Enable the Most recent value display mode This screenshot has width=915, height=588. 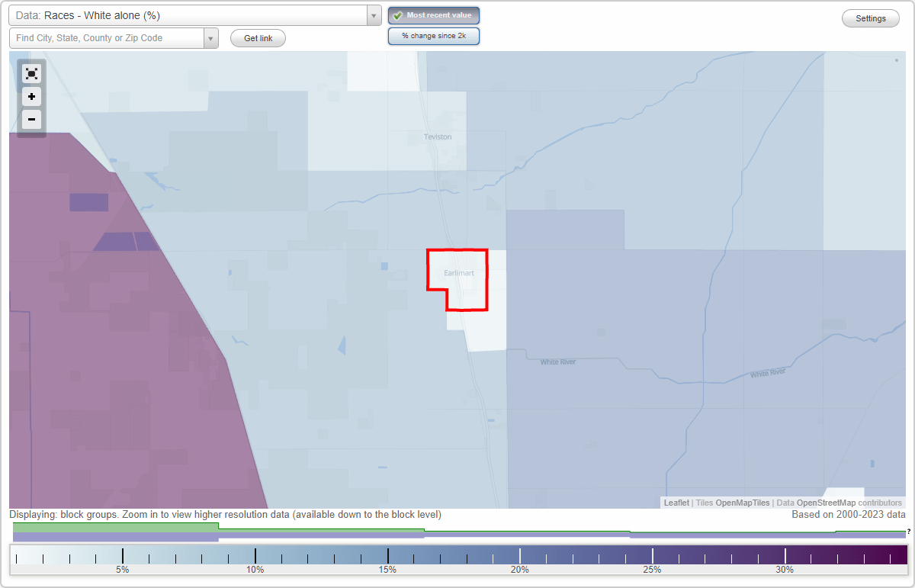(x=433, y=15)
